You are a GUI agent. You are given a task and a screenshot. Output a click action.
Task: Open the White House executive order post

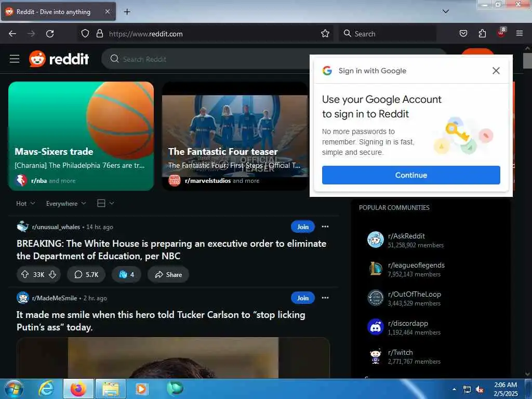click(171, 250)
